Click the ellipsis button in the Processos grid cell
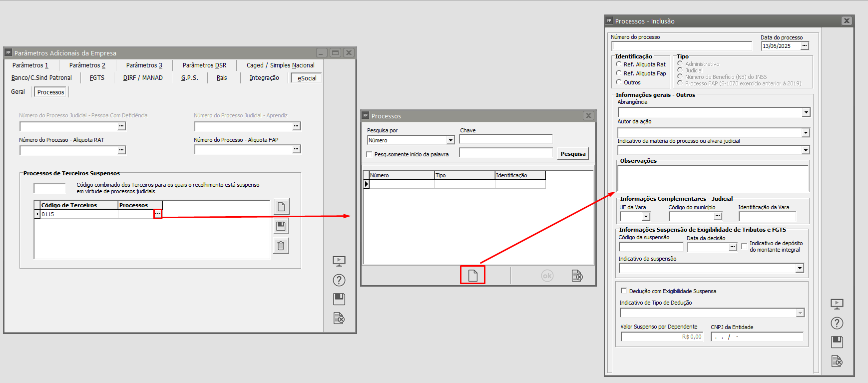 tap(158, 214)
